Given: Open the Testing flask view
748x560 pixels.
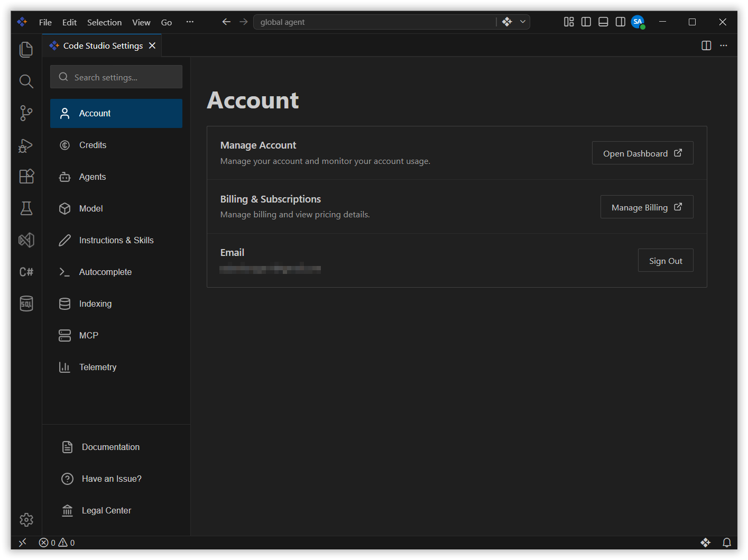Looking at the screenshot, I should coord(26,208).
